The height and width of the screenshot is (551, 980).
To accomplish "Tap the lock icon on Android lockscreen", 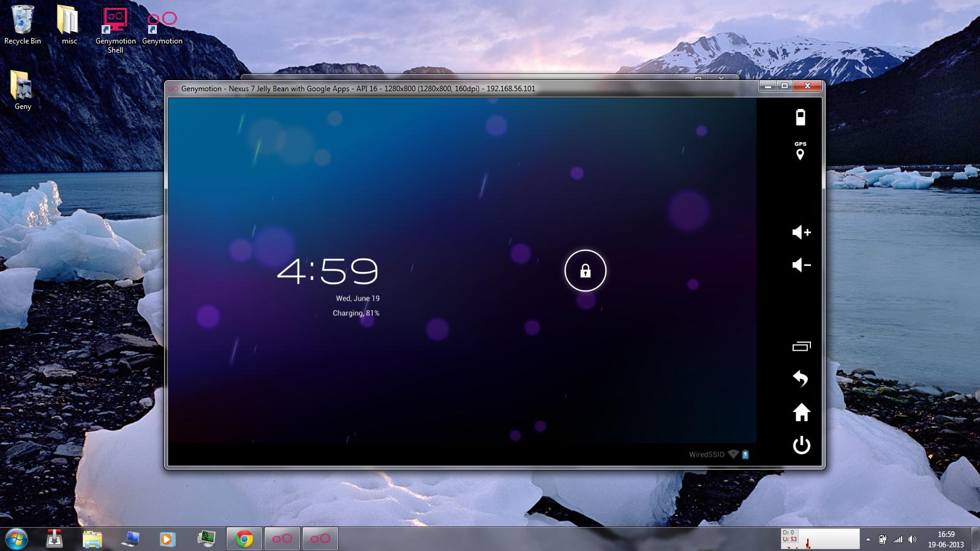I will [x=585, y=271].
